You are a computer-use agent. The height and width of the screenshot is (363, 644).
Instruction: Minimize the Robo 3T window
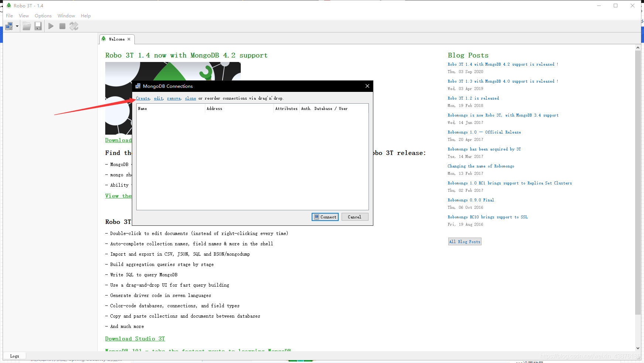599,6
